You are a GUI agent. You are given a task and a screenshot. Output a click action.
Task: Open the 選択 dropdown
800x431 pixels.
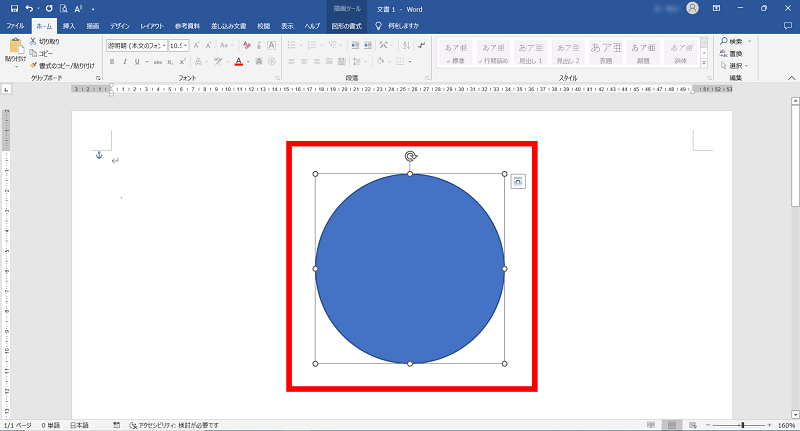pyautogui.click(x=734, y=66)
